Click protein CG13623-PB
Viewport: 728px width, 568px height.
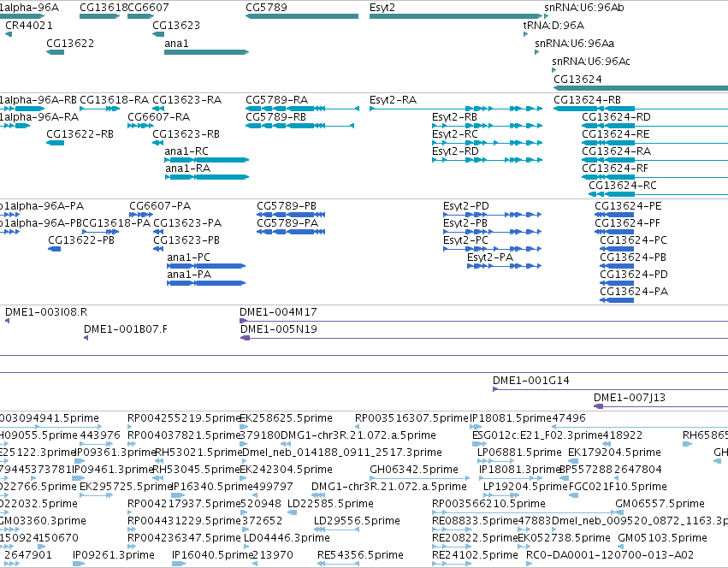[158, 250]
